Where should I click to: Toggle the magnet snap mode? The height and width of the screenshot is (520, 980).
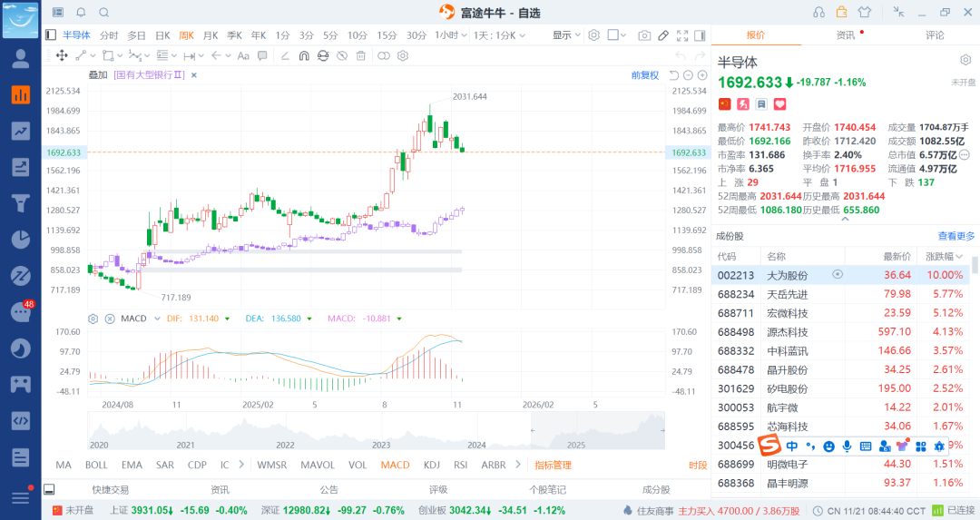(304, 55)
